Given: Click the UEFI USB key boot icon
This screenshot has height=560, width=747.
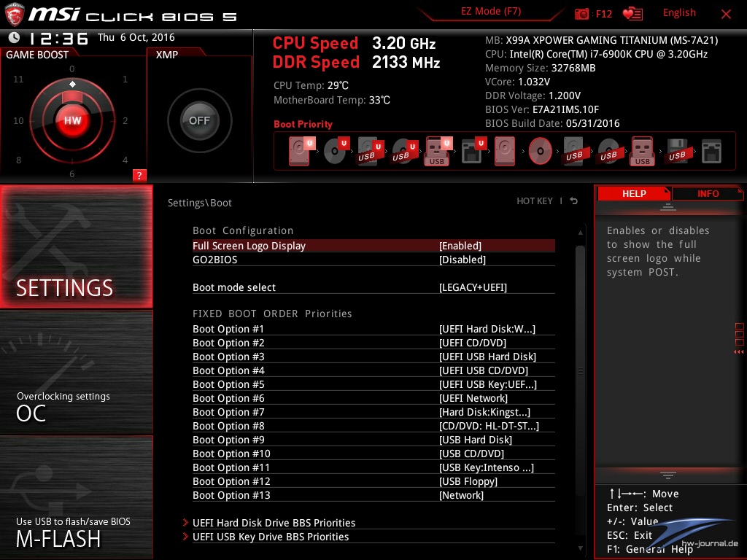Looking at the screenshot, I should coord(438,151).
